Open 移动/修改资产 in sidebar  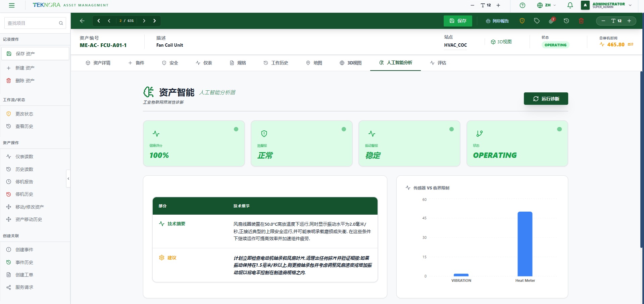(35, 207)
